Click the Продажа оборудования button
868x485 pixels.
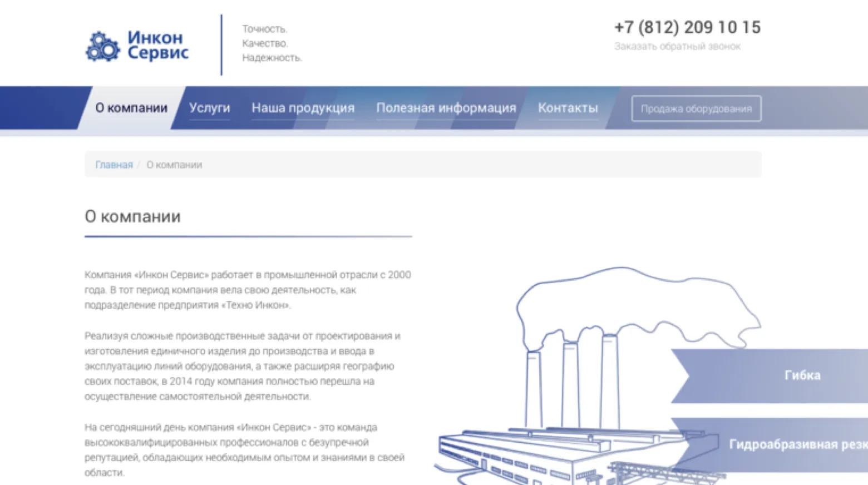(696, 108)
